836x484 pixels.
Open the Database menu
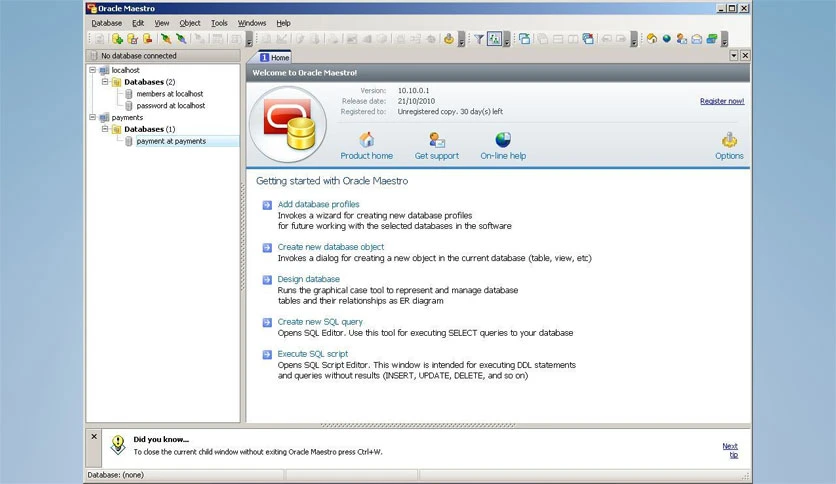107,23
